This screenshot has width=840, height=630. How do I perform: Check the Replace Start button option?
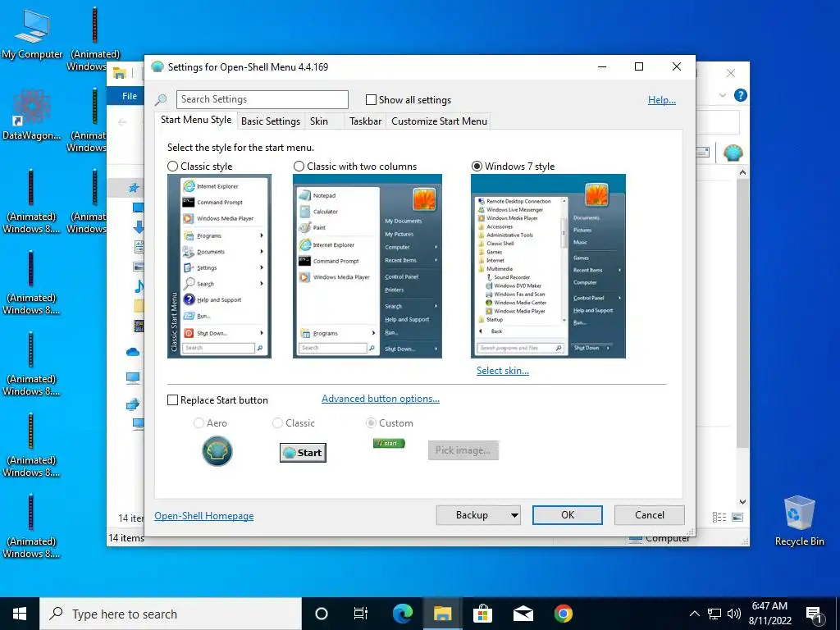172,400
